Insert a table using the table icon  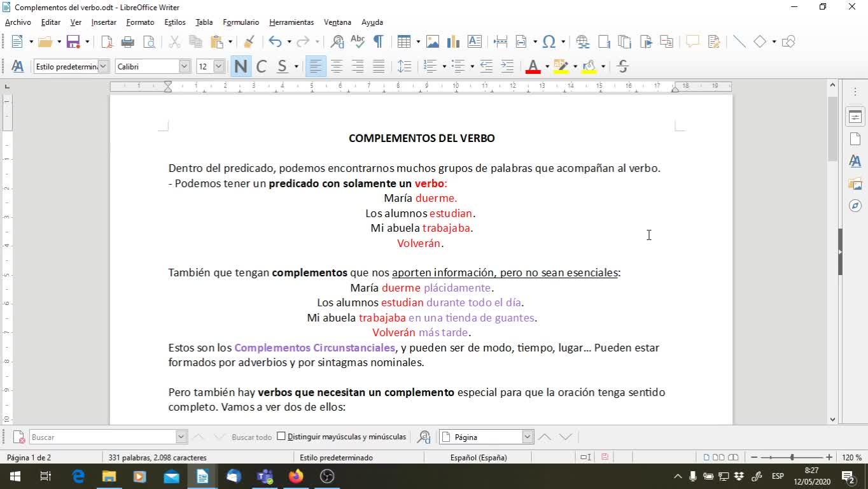click(x=403, y=42)
